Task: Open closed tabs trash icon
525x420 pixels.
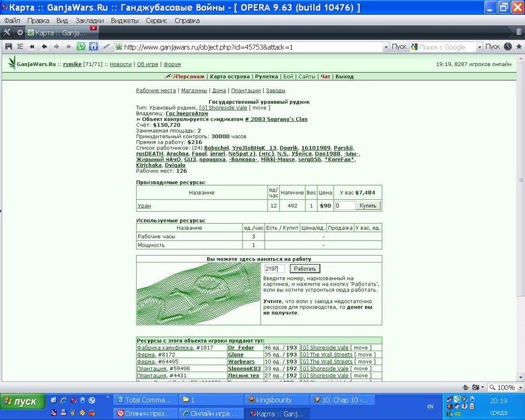Action: coord(519,32)
